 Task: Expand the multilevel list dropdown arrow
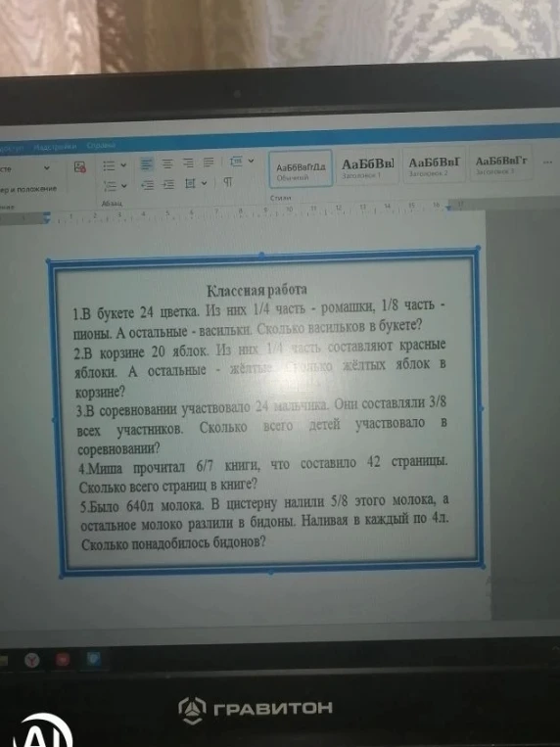tap(124, 185)
